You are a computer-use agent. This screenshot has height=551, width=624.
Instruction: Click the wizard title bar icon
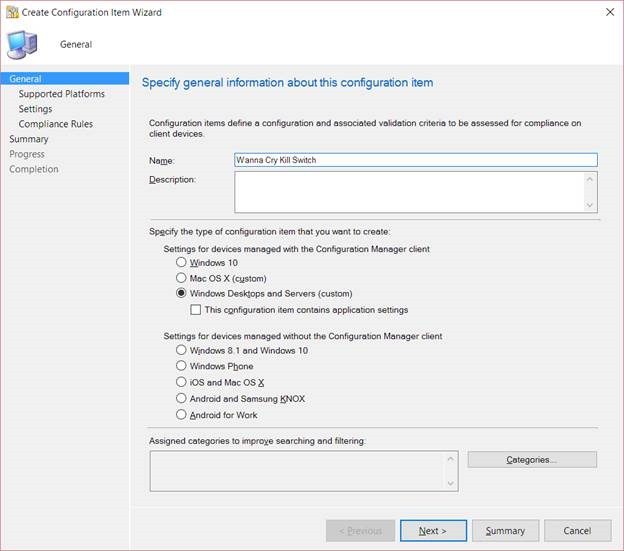[x=12, y=12]
